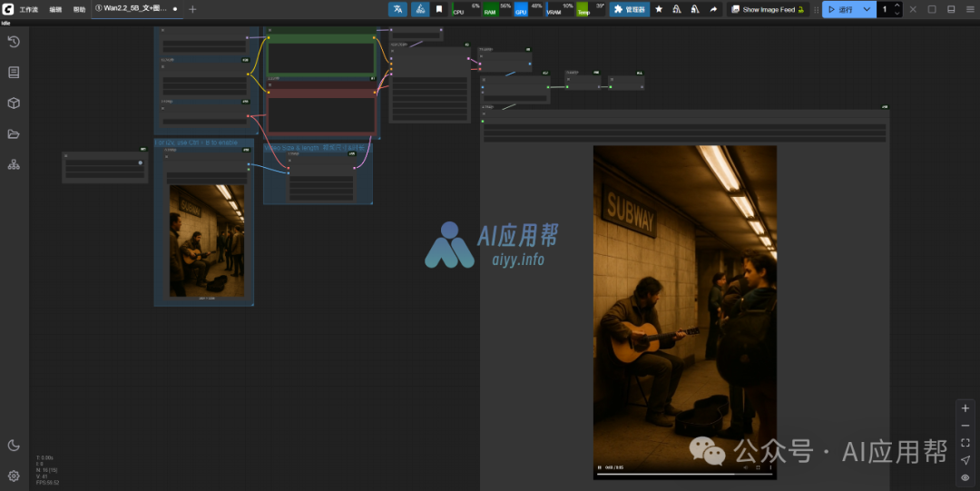Screen dimensions: 980x491
Task: Click the bookmark toolbar icon
Action: pyautogui.click(x=439, y=9)
